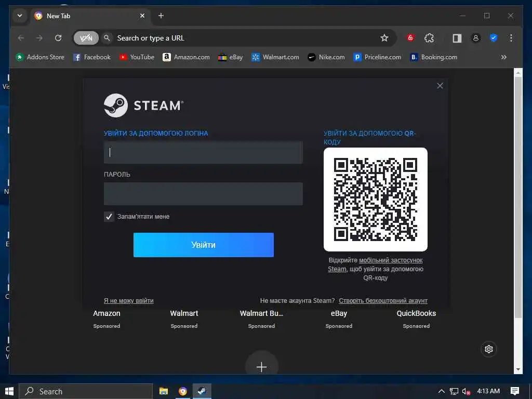Click the Увійти sign-in button
Image resolution: width=532 pixels, height=399 pixels.
click(x=204, y=245)
